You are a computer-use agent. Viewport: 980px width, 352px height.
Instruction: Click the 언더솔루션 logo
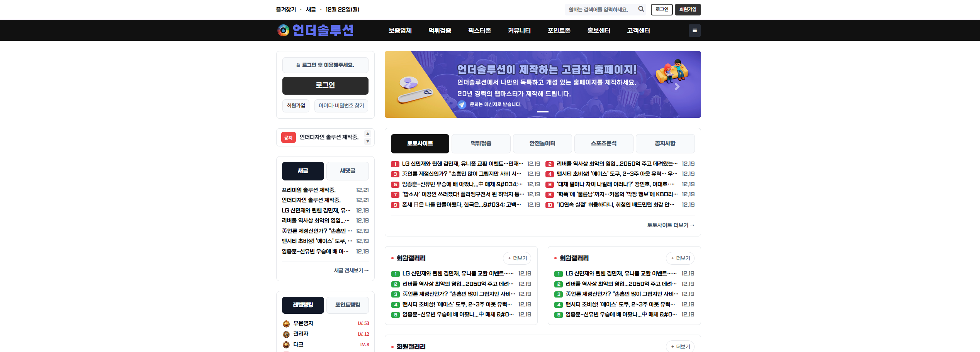(x=315, y=30)
